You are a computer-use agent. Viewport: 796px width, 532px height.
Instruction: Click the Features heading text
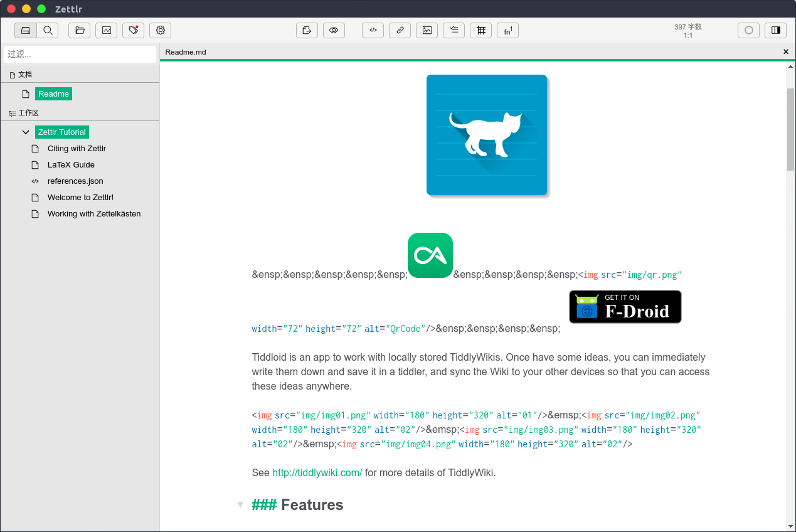(x=312, y=505)
